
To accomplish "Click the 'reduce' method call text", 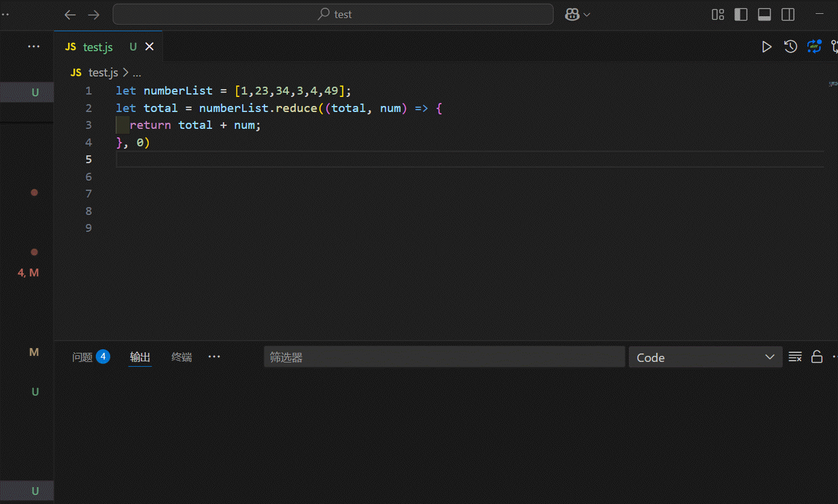I will pos(296,108).
